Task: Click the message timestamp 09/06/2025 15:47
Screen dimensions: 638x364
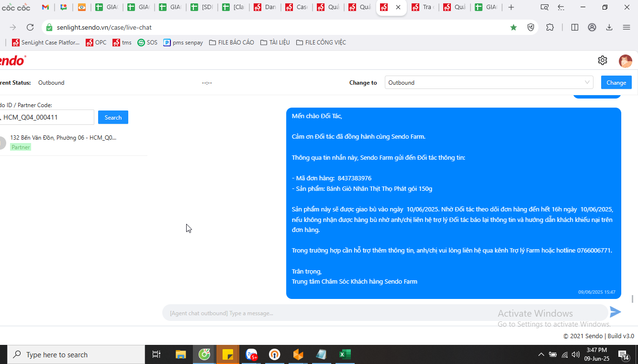Action: click(x=597, y=292)
